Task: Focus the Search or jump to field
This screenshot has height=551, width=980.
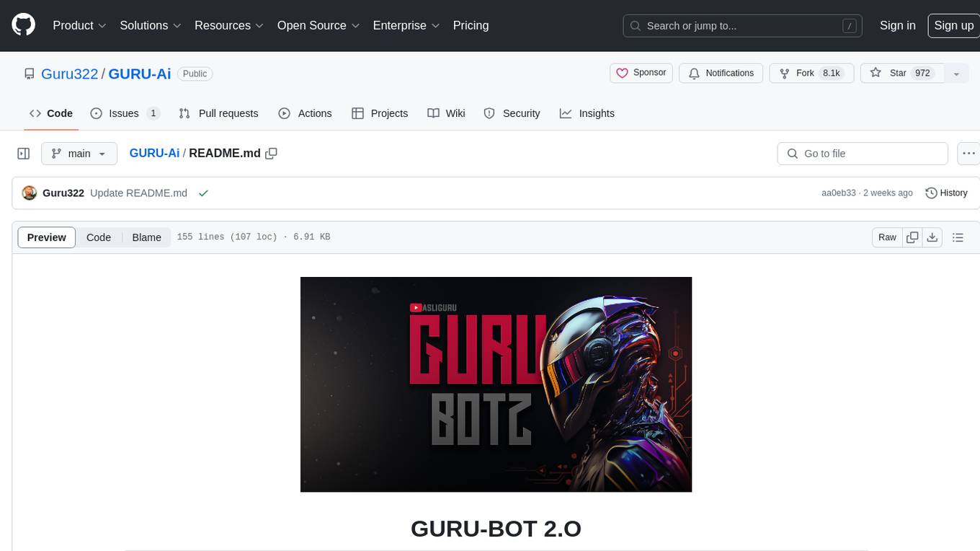Action: [x=743, y=25]
